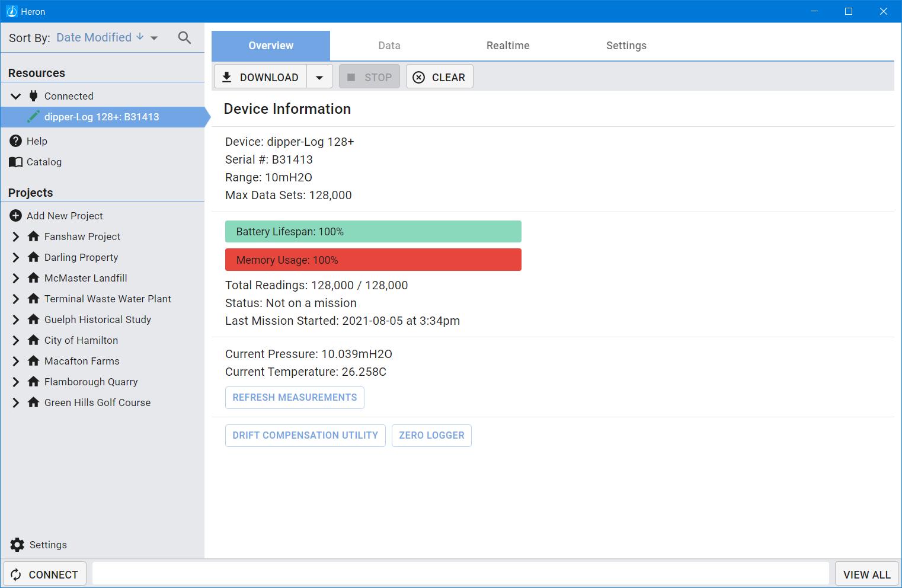902x588 pixels.
Task: Click the red Memory Usage 100% bar
Action: coord(373,260)
